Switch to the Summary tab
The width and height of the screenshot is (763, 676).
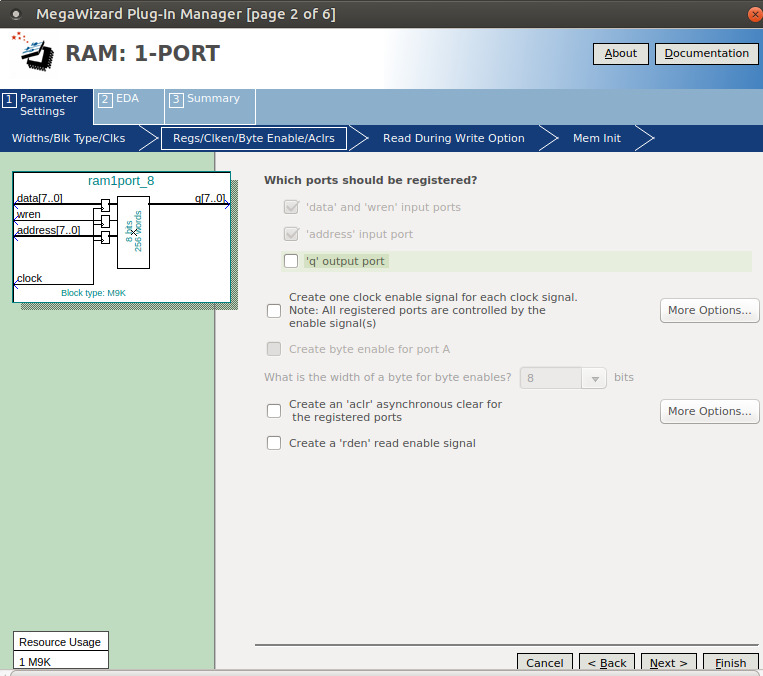click(210, 105)
